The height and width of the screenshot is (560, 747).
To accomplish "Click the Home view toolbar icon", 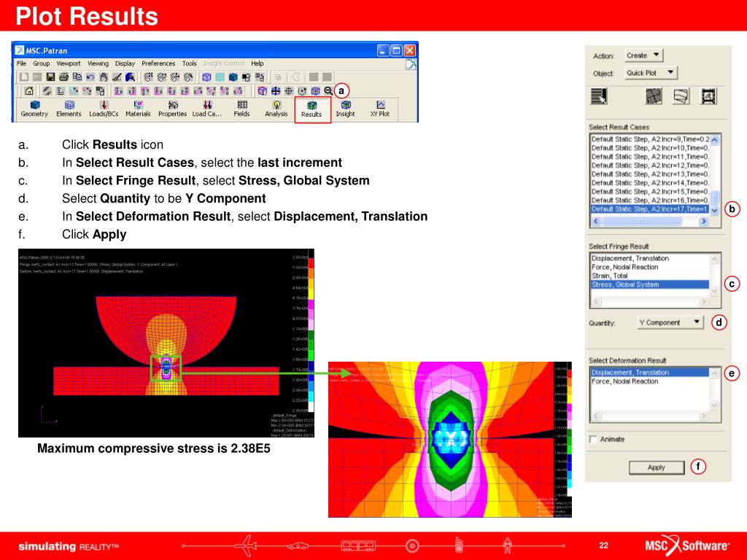I will 29,90.
